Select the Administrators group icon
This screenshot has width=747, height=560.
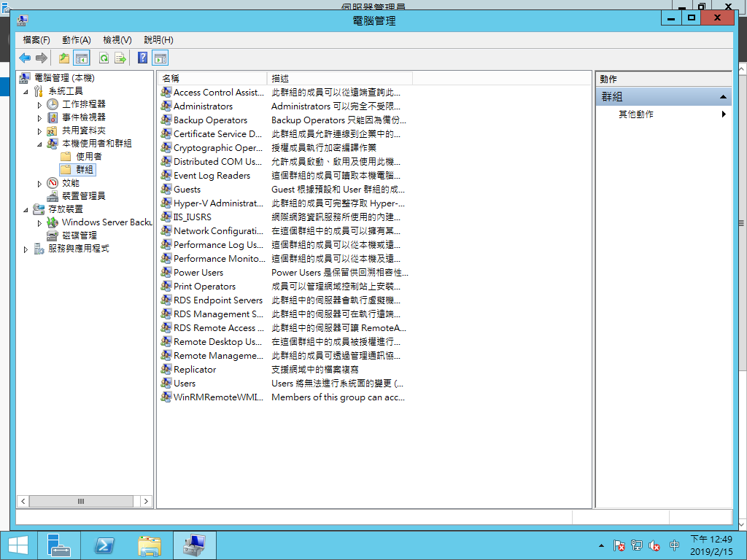(x=166, y=106)
